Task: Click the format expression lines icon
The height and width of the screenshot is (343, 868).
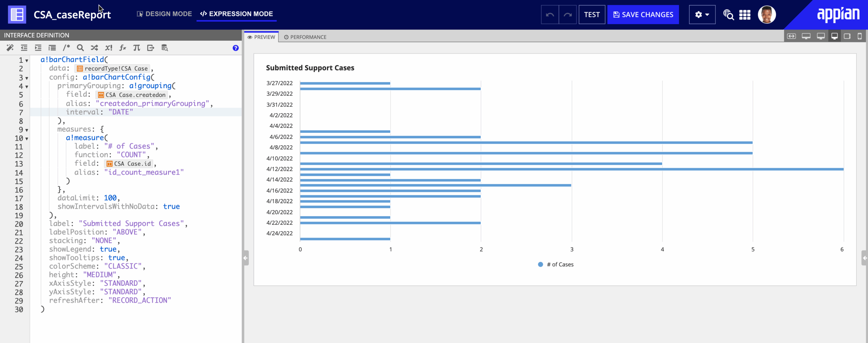Action: [52, 48]
